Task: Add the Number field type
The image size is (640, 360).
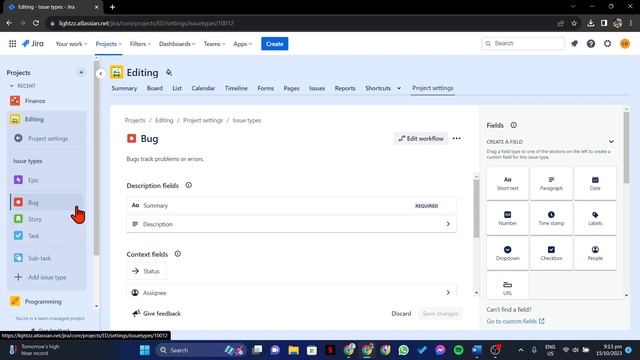Action: pos(507,218)
